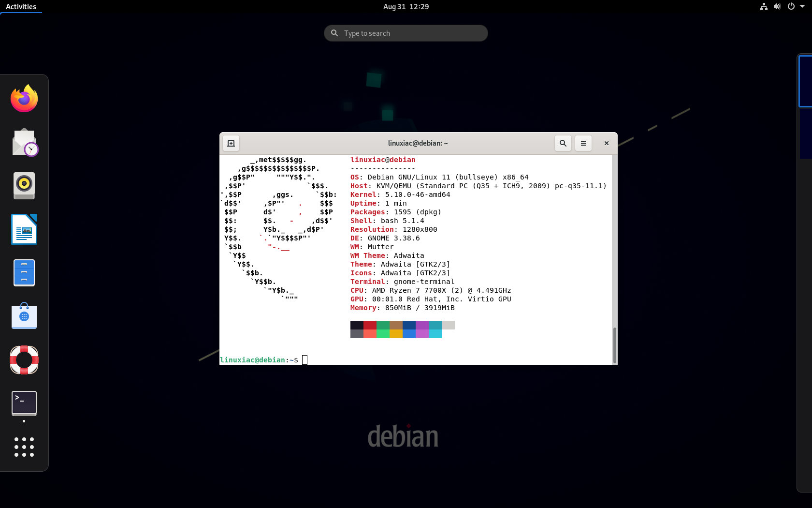Open a new terminal tab
This screenshot has height=508, width=812.
pyautogui.click(x=231, y=143)
